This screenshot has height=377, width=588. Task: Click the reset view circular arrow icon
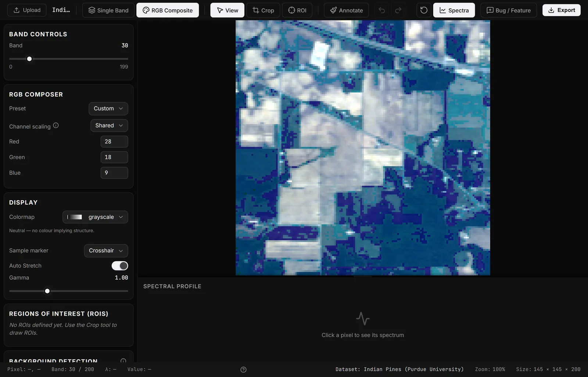(424, 10)
